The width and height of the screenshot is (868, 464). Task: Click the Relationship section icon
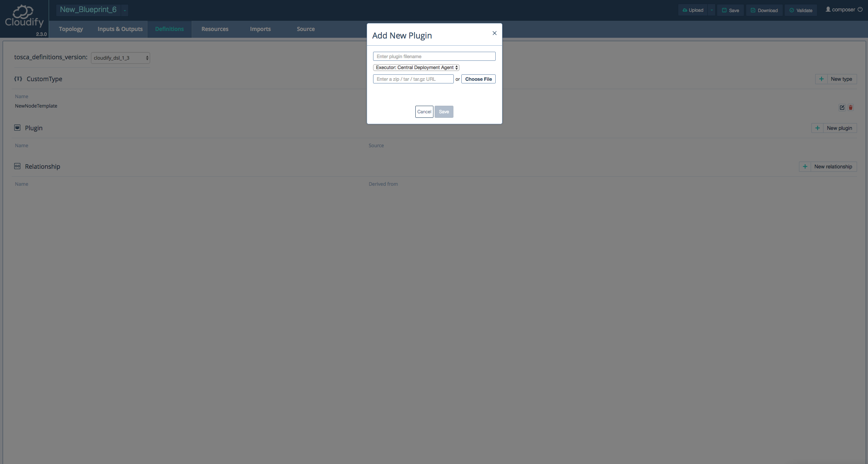(16, 166)
